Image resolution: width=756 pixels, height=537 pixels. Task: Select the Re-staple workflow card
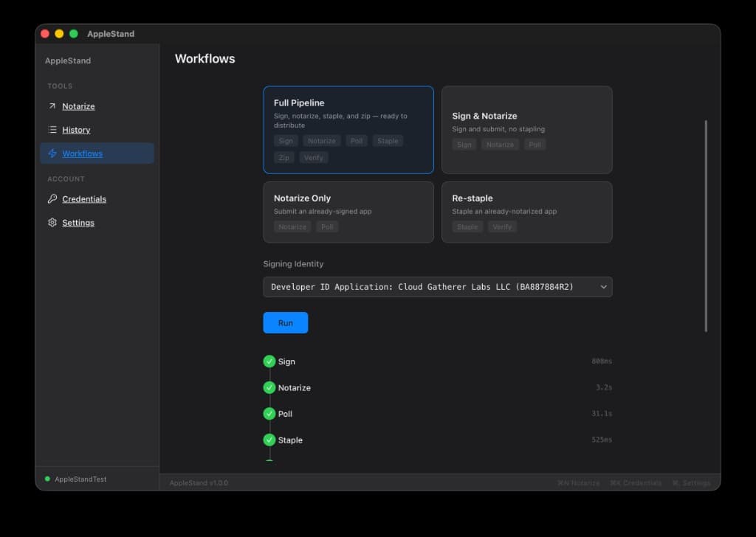coord(526,212)
